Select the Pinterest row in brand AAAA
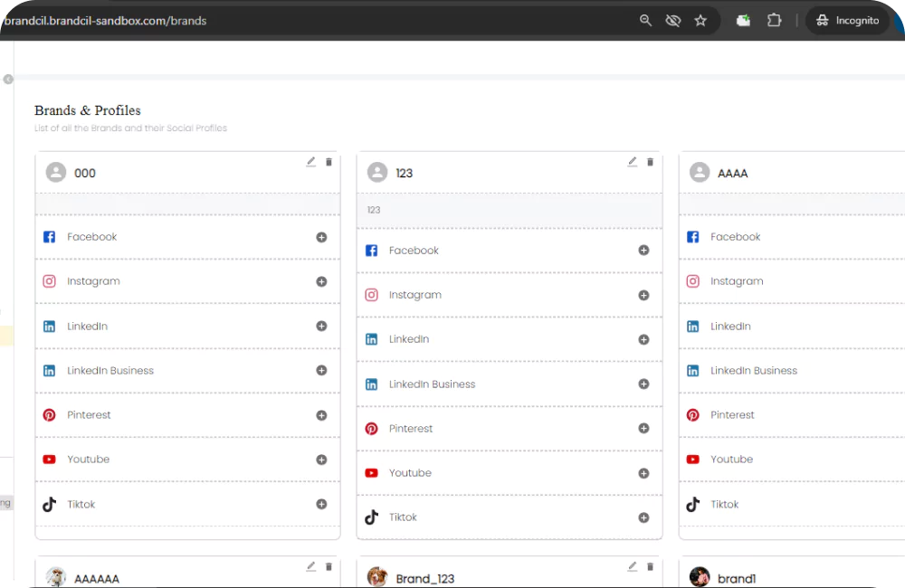 (x=792, y=415)
